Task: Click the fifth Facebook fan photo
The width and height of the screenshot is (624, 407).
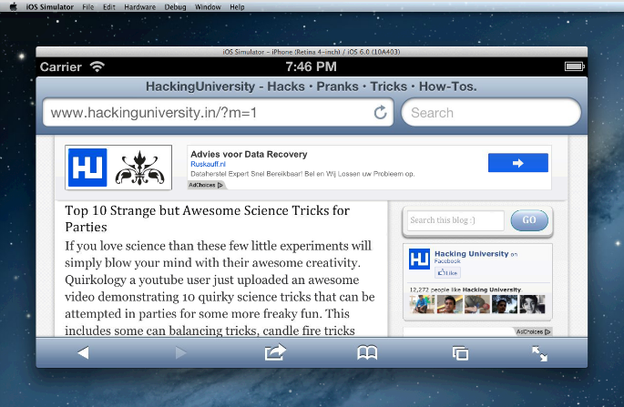Action: [532, 304]
